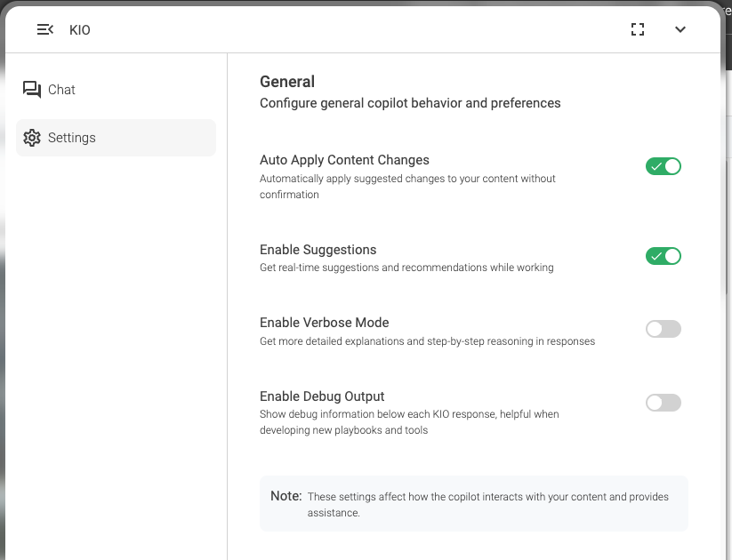Turn off the Enable Suggestions switch
Viewport: 732px width, 560px height.
pos(663,256)
